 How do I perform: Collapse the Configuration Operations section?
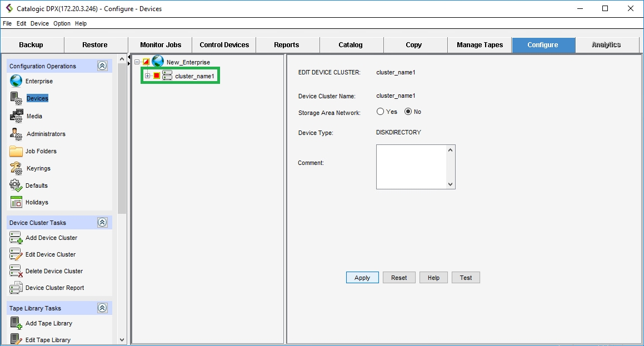coord(102,66)
